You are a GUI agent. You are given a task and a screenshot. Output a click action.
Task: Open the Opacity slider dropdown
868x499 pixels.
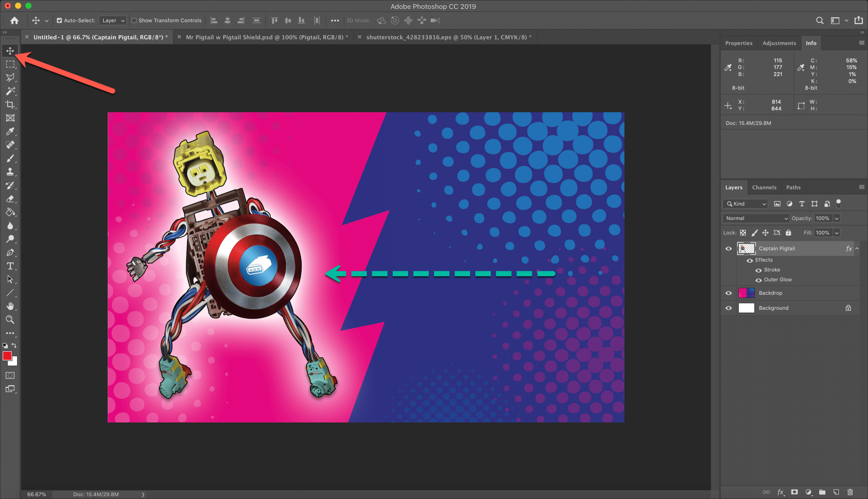point(837,218)
